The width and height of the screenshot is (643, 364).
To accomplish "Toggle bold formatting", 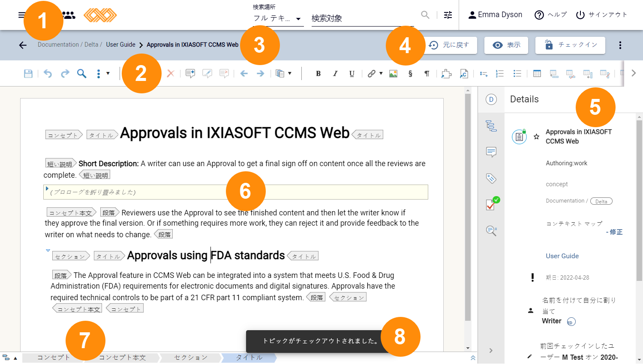I will pos(318,74).
